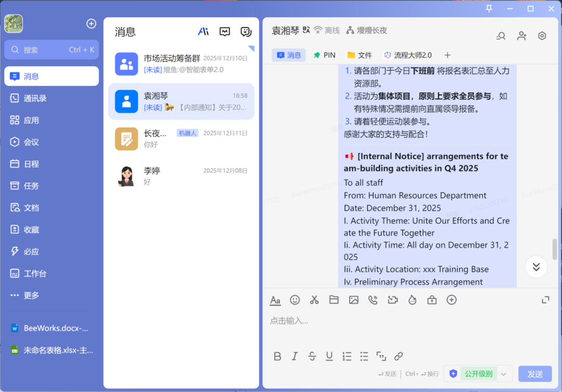
Task: Start a voice call with the phone icon
Action: (x=373, y=300)
